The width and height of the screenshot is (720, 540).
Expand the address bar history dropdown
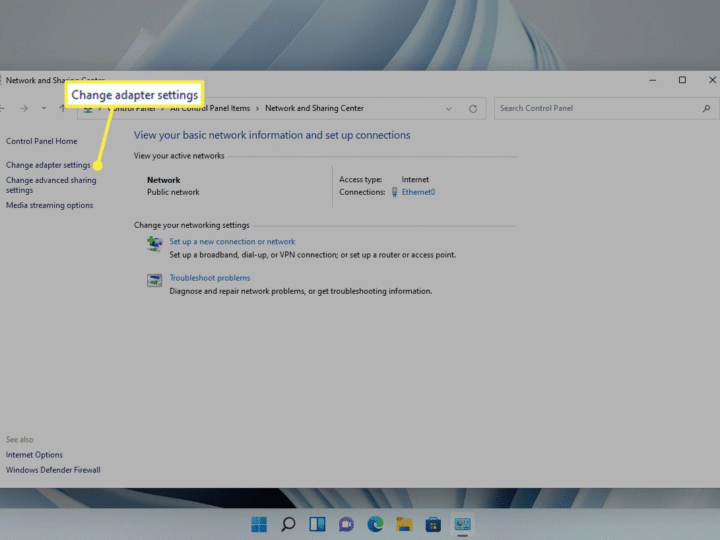449,109
